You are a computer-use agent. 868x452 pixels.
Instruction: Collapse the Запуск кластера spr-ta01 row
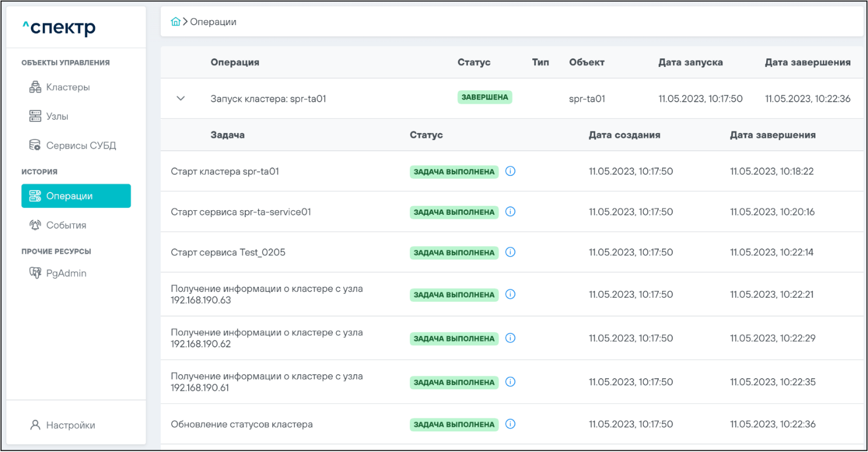click(181, 98)
